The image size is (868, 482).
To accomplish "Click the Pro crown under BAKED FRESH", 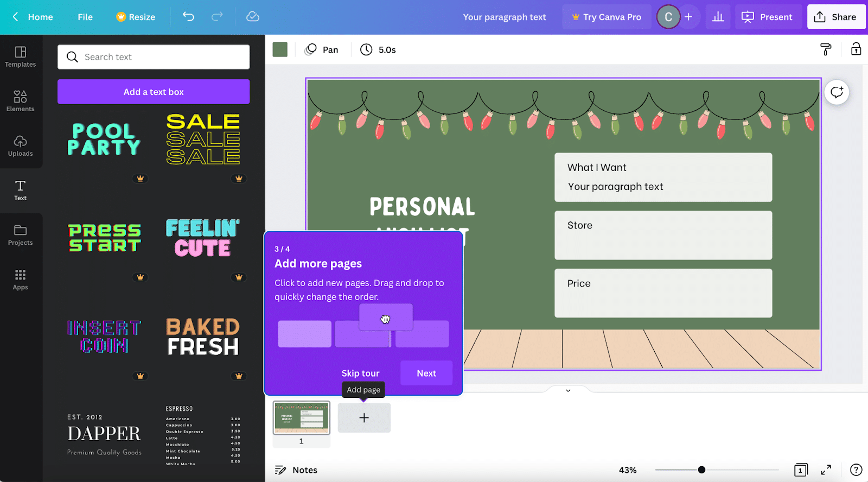I will pyautogui.click(x=239, y=376).
